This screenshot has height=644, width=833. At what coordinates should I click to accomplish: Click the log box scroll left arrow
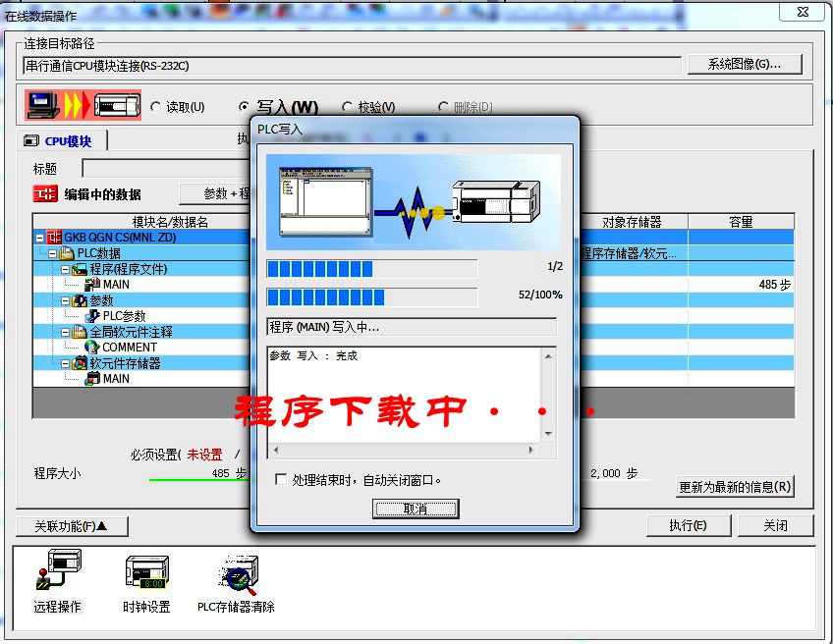(275, 451)
